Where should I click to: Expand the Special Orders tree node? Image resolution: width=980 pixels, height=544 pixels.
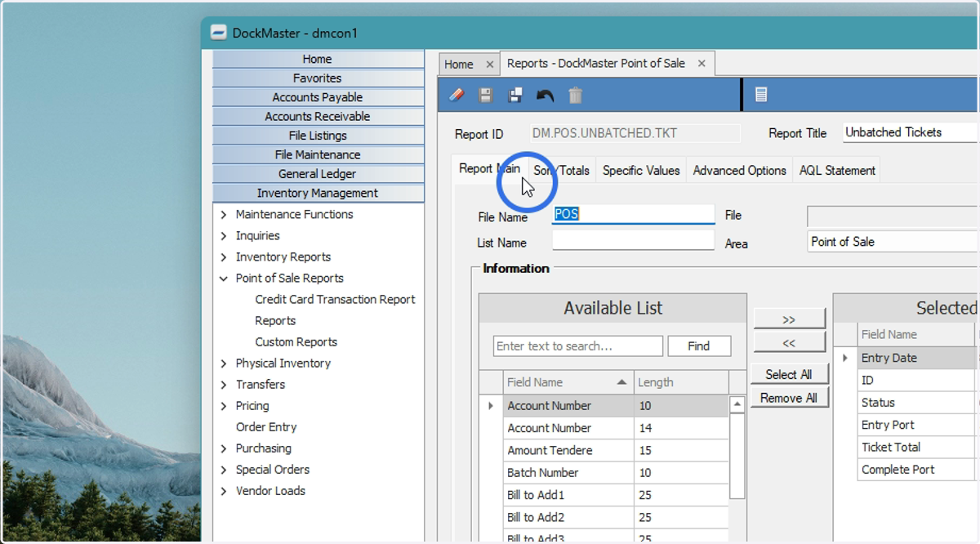[224, 470]
